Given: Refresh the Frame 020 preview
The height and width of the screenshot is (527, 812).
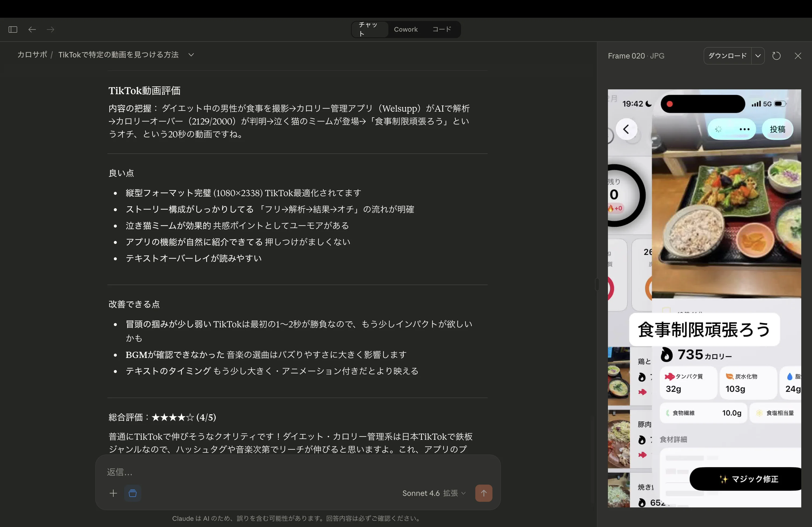Looking at the screenshot, I should (x=777, y=56).
